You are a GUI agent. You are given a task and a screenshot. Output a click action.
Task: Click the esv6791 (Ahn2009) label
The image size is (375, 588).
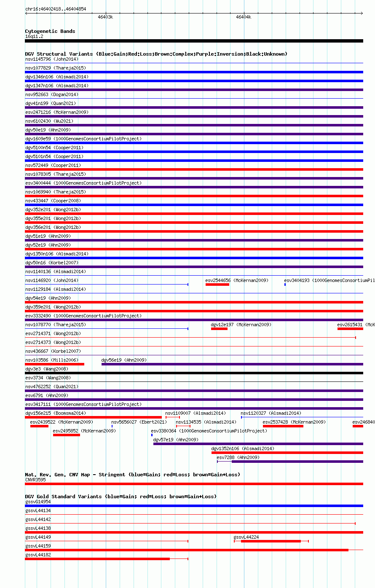point(47,395)
